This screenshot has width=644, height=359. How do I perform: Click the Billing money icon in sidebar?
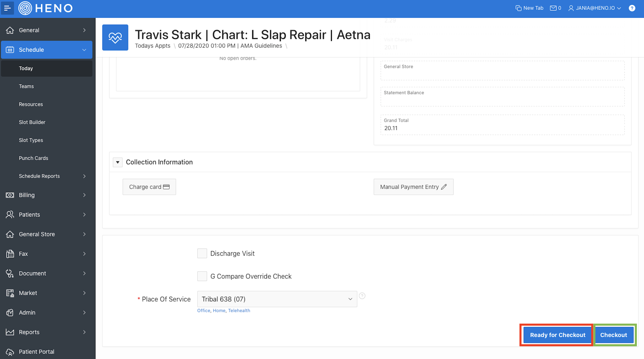coord(10,195)
